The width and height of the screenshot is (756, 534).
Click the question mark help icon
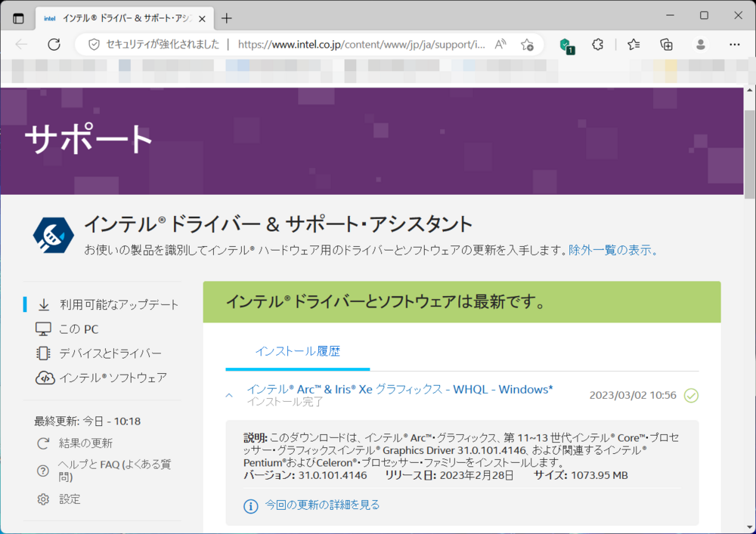click(43, 471)
